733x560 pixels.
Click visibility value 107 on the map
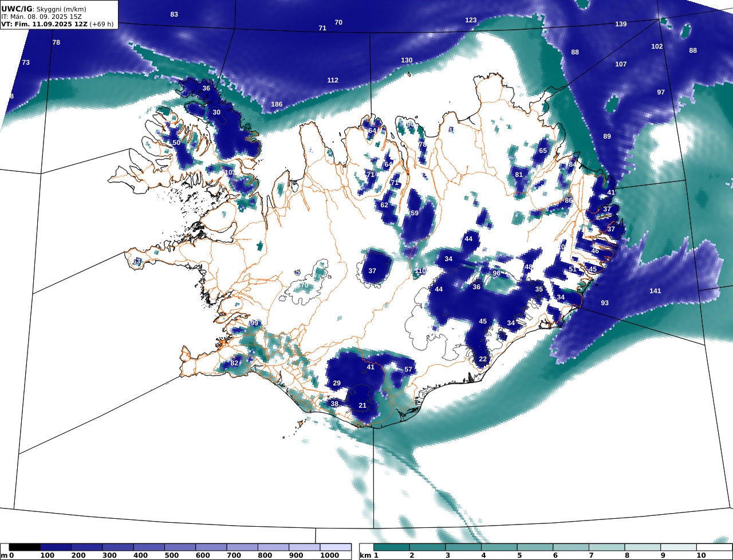pyautogui.click(x=621, y=64)
